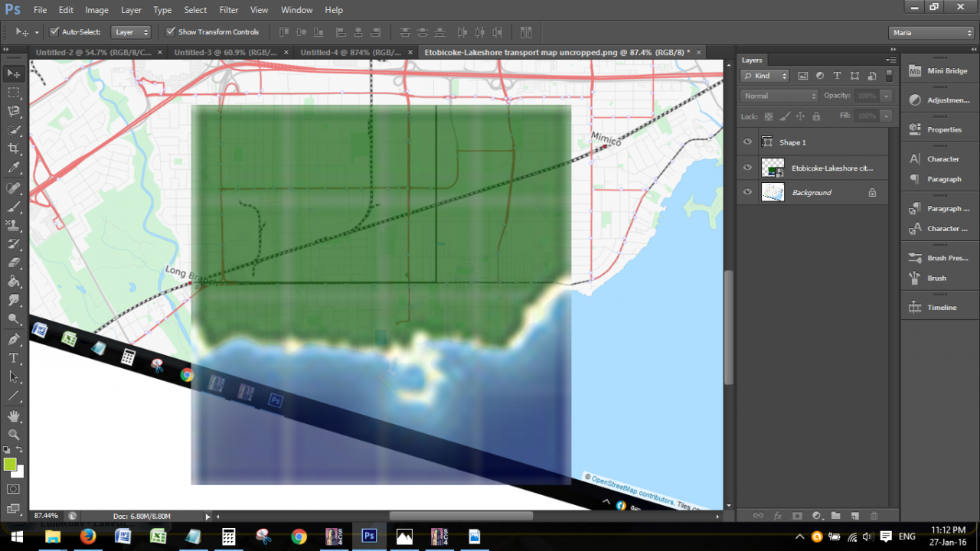
Task: Select the Path Selection tool
Action: [14, 377]
